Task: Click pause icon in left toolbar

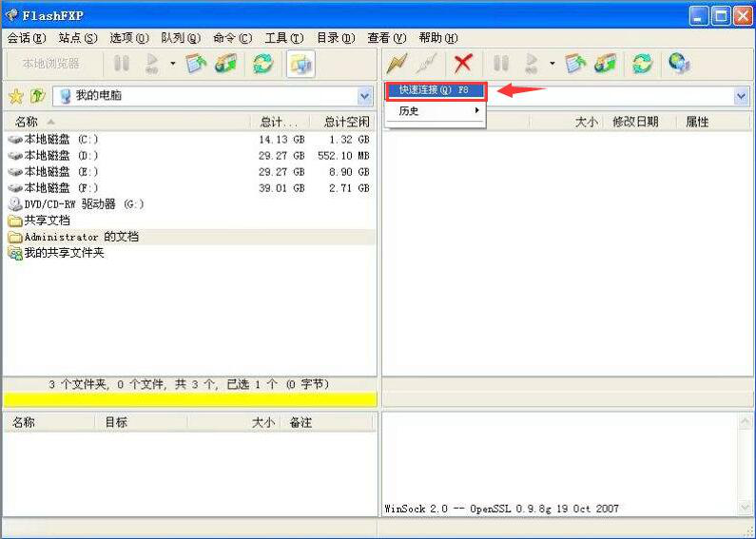Action: tap(122, 64)
